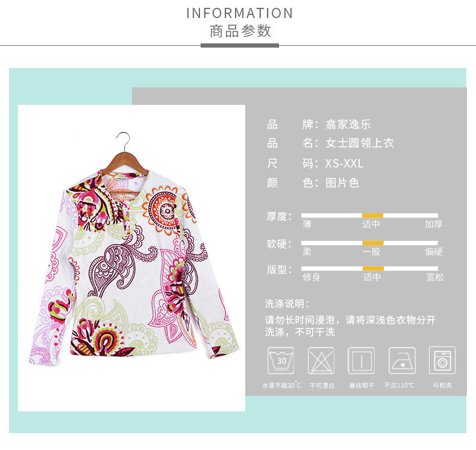
Task: Click the 厚度 thickness slider yellow marker
Action: tap(372, 216)
